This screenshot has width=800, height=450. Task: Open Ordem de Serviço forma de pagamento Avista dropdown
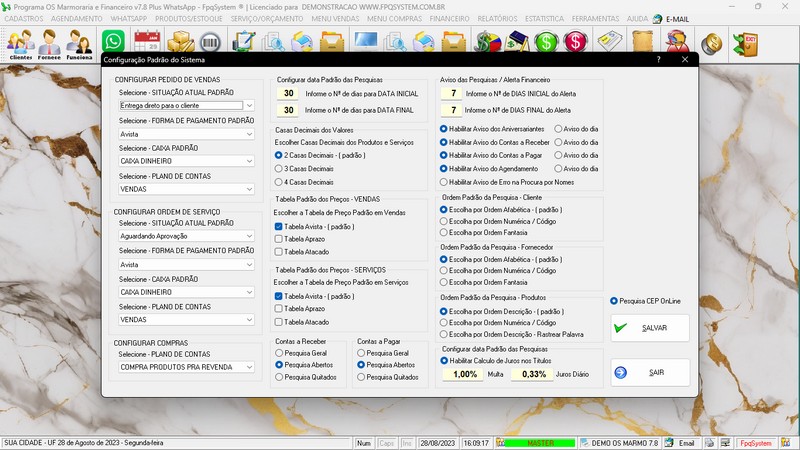click(x=249, y=265)
